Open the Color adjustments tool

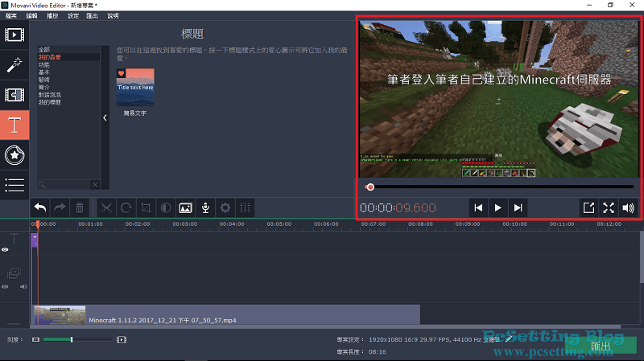165,207
